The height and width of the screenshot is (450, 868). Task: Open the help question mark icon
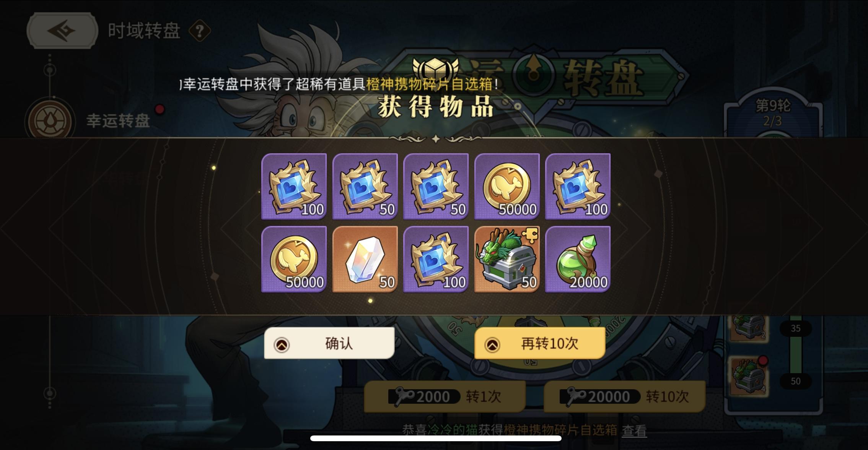coord(200,31)
